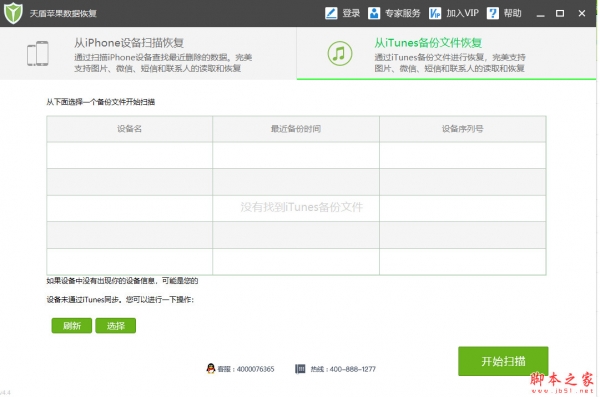600x397 pixels.
Task: Click the expert service person icon
Action: click(374, 13)
